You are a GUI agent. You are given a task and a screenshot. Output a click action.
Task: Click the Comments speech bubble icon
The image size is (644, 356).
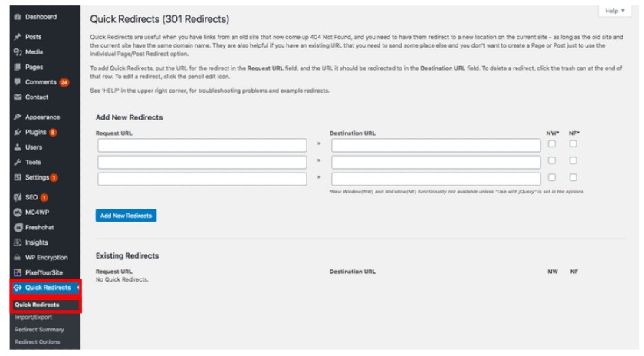tap(17, 82)
